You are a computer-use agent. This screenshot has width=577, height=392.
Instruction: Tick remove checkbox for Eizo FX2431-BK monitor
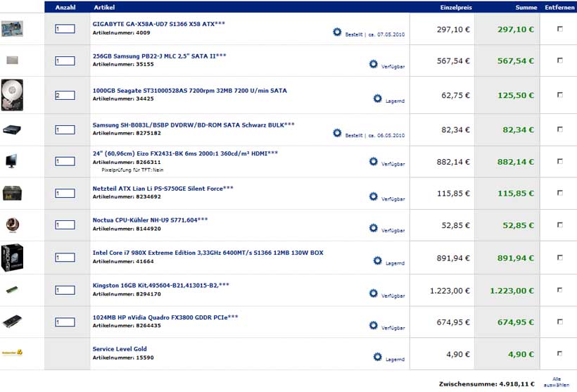coord(560,161)
